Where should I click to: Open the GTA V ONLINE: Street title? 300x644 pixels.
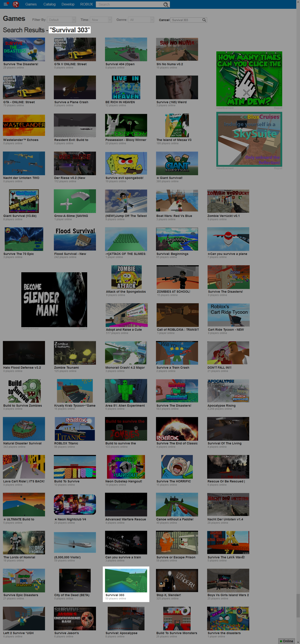[70, 64]
